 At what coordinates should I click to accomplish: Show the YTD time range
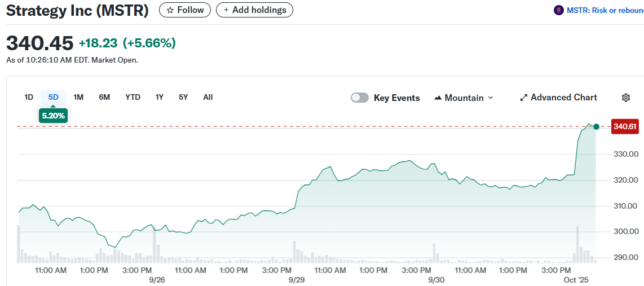coord(133,97)
